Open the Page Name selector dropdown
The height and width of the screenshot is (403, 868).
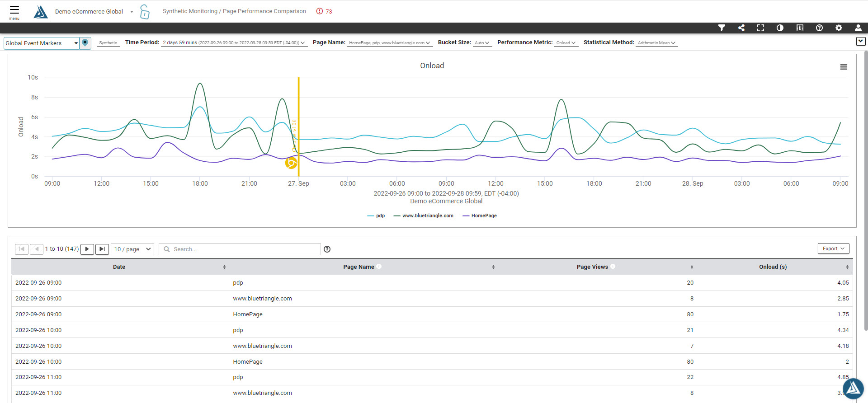coord(389,43)
